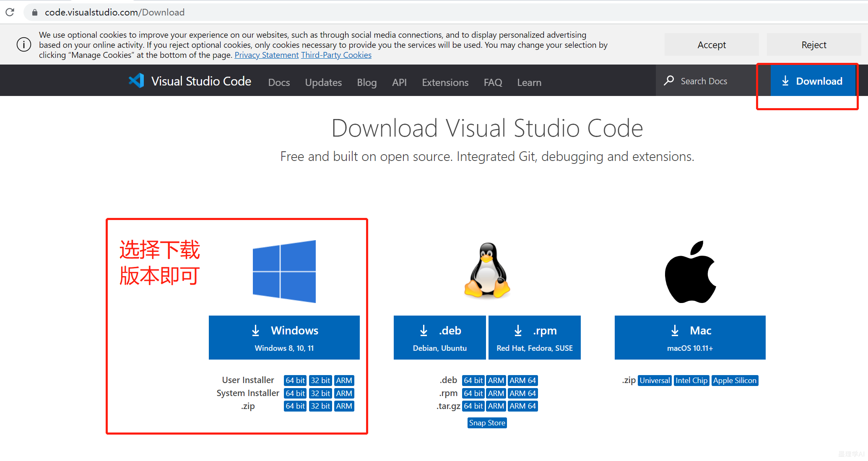
Task: Reject optional cookies
Action: coord(814,44)
